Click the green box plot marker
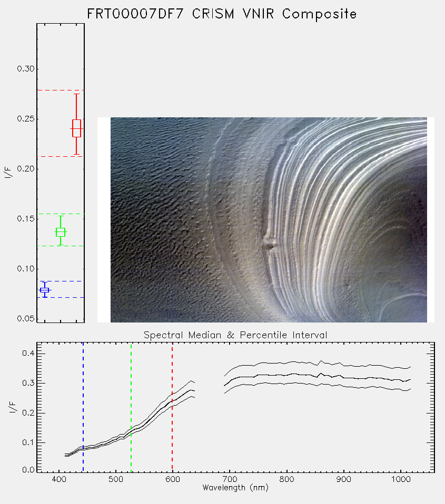This screenshot has width=445, height=504. pos(61,232)
